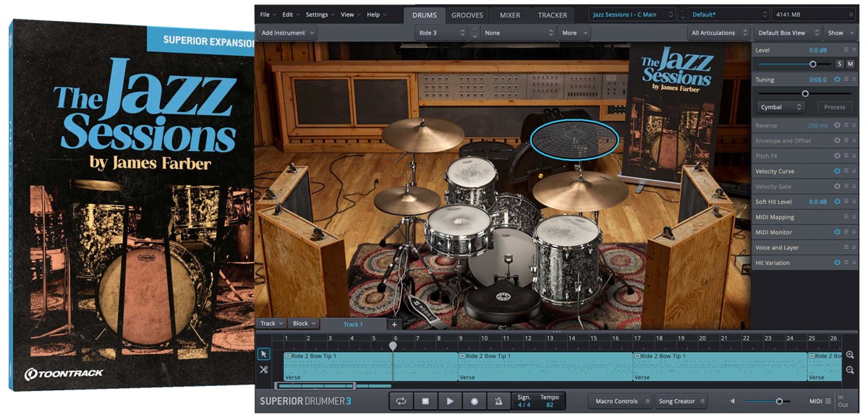Open the Help menu

[x=376, y=14]
